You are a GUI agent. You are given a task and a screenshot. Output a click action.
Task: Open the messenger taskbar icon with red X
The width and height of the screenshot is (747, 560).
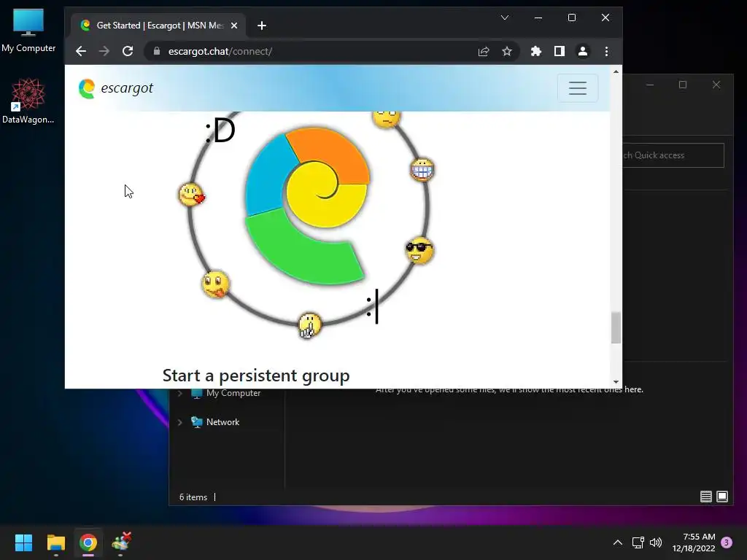point(121,542)
